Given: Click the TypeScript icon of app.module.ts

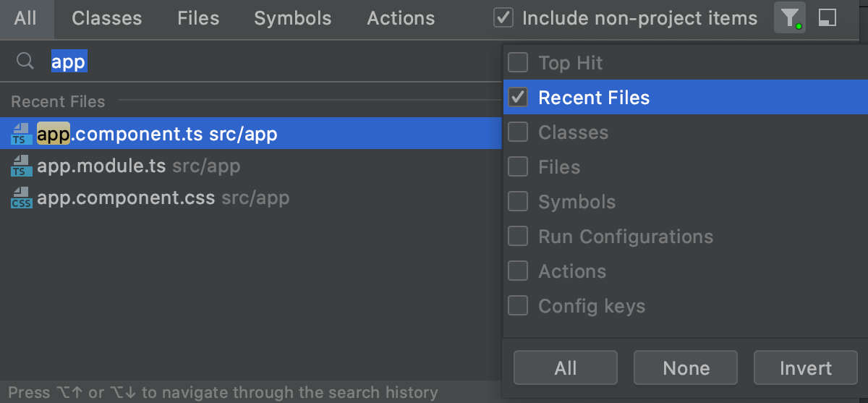Looking at the screenshot, I should [x=21, y=166].
